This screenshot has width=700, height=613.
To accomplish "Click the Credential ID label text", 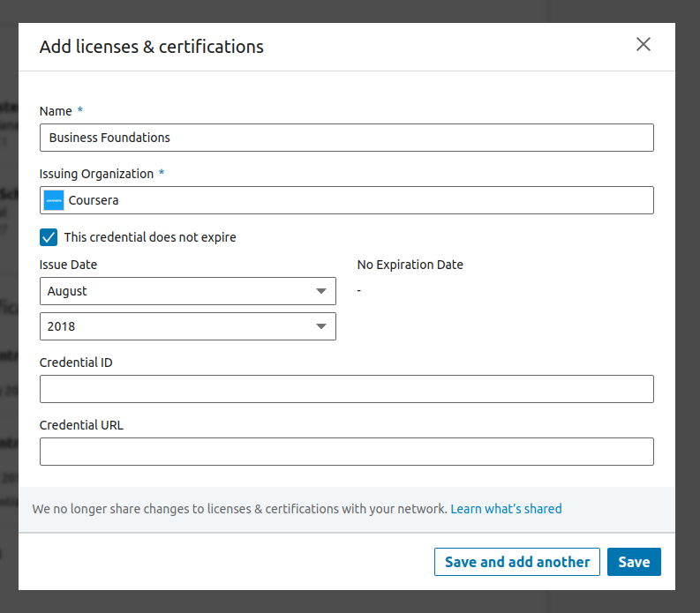I will 76,363.
